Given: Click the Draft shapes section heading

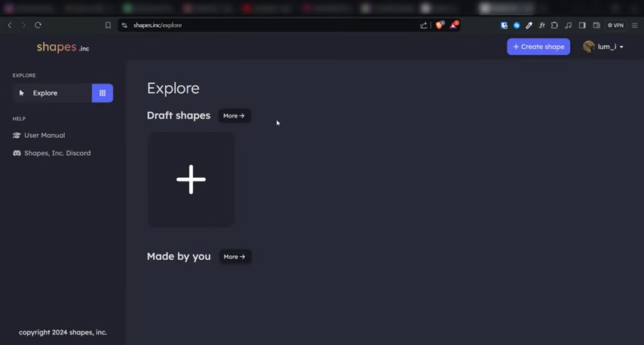Looking at the screenshot, I should pyautogui.click(x=179, y=116).
